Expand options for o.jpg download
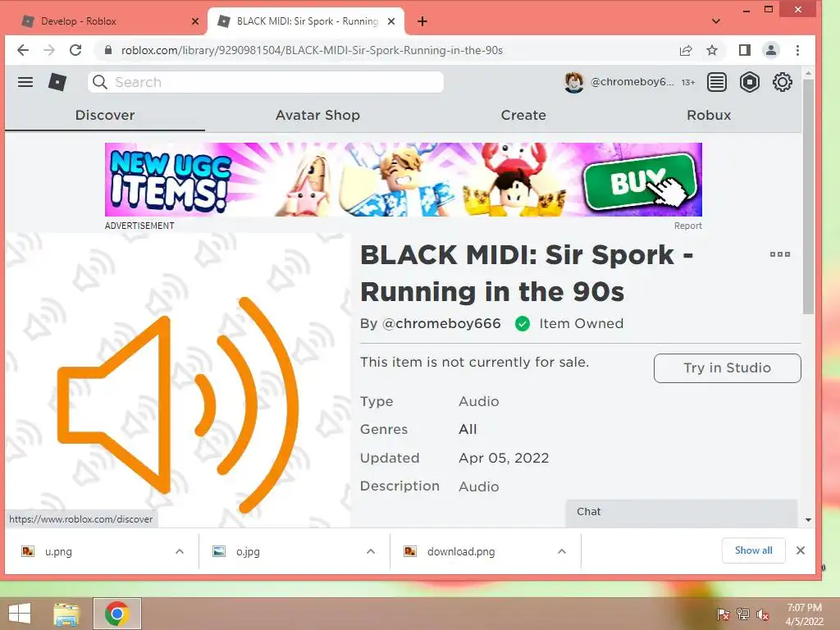The height and width of the screenshot is (630, 840). tap(370, 550)
